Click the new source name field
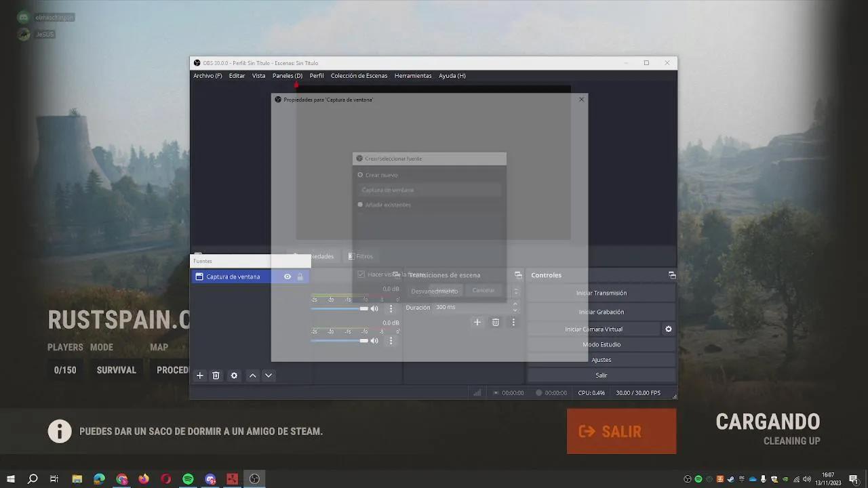This screenshot has height=488, width=868. pyautogui.click(x=429, y=190)
